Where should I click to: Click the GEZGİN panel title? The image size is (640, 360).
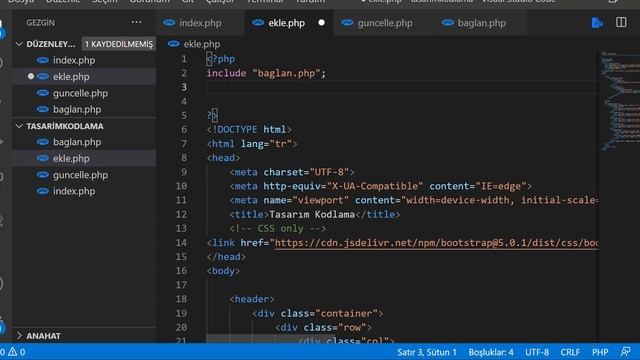(40, 22)
